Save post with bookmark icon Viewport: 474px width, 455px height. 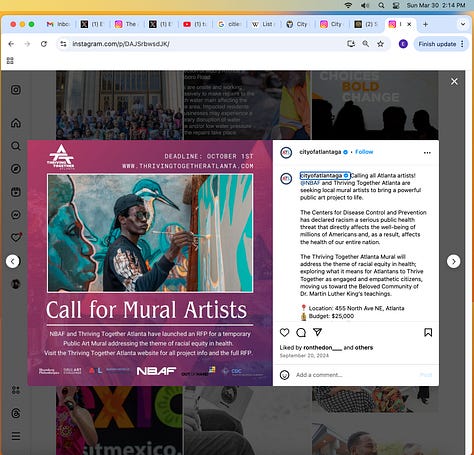[x=428, y=332]
